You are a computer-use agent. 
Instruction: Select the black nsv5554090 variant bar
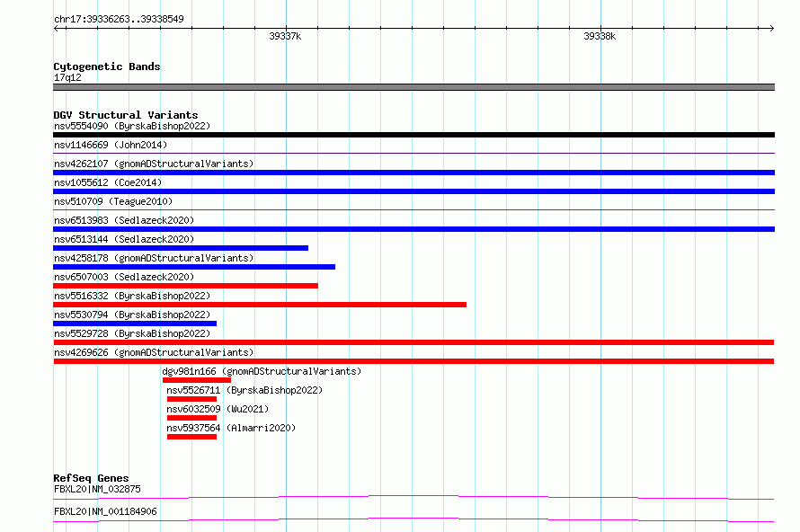pos(413,135)
